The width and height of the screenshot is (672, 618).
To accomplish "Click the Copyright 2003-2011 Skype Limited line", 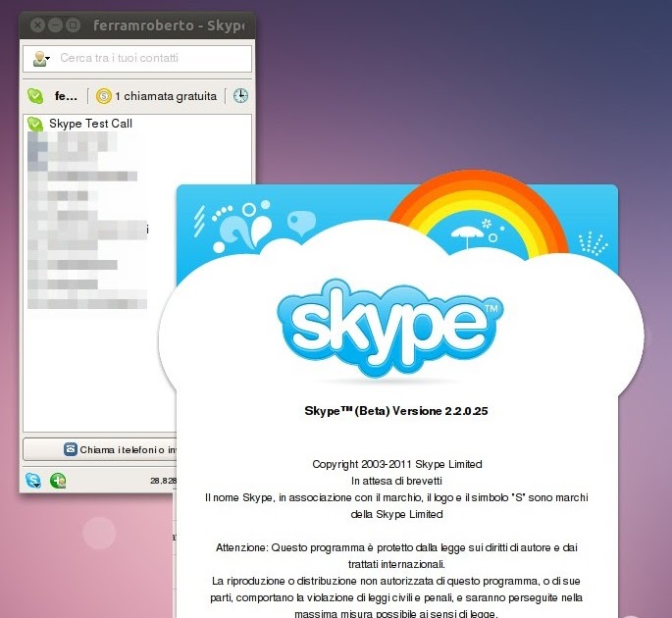I will click(397, 464).
